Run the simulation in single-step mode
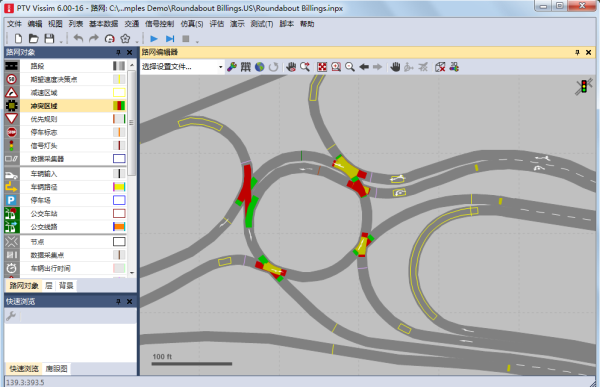The image size is (600, 387). [x=170, y=39]
